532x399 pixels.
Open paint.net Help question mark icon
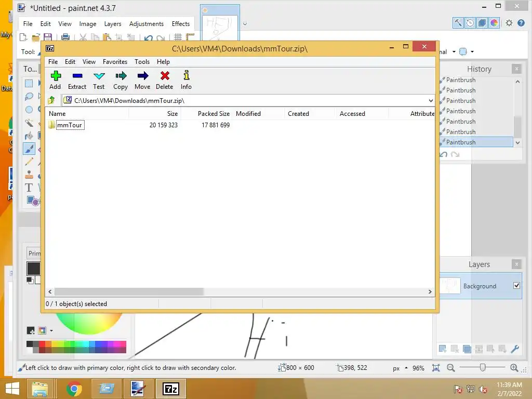(521, 23)
